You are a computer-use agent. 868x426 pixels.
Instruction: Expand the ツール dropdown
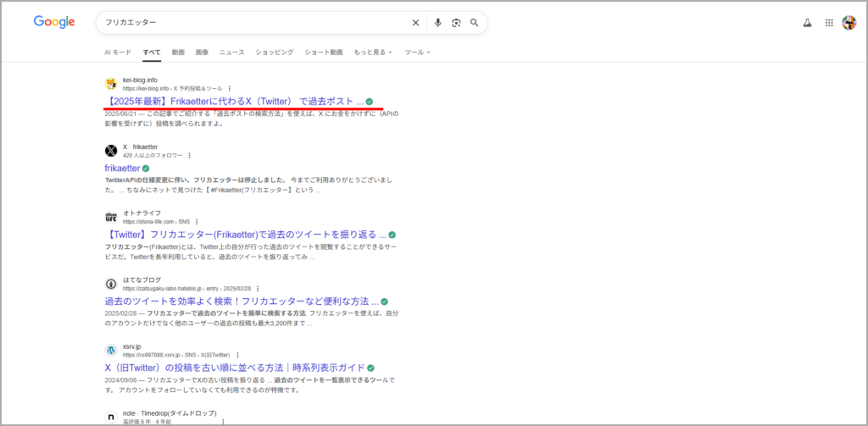pyautogui.click(x=417, y=53)
